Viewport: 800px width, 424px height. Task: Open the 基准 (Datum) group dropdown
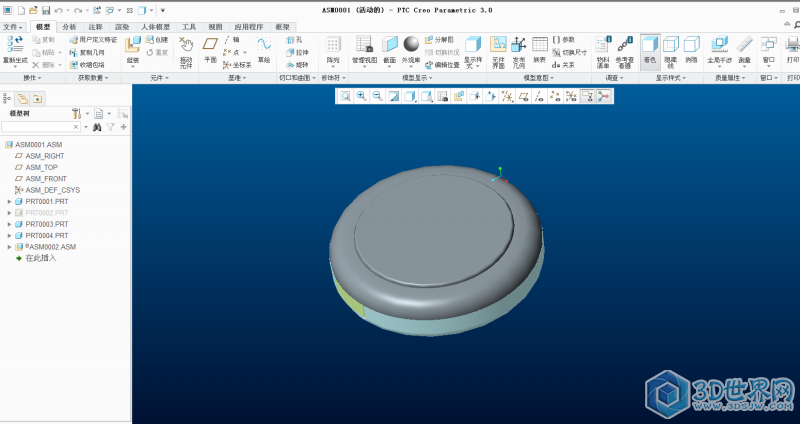237,78
